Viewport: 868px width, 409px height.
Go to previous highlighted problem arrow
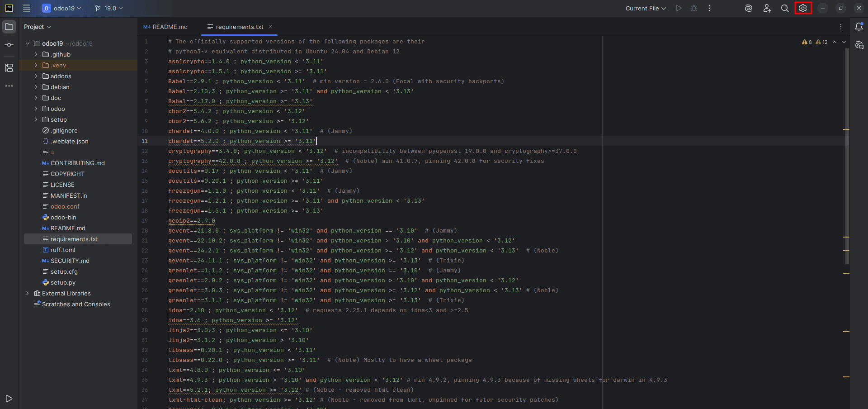[835, 42]
